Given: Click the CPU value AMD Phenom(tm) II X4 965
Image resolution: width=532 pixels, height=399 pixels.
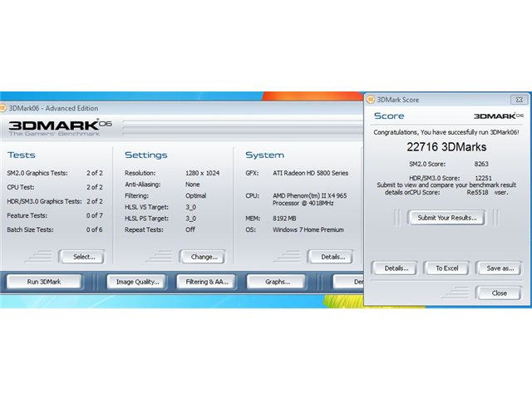Looking at the screenshot, I should pos(309,196).
